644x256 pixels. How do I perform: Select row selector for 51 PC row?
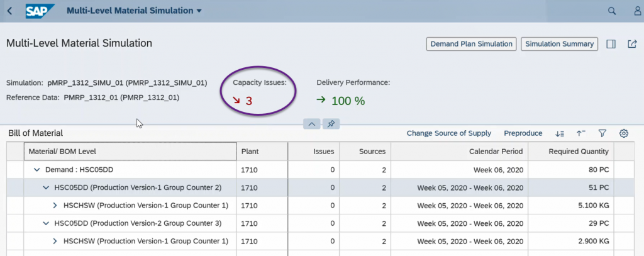(x=15, y=188)
